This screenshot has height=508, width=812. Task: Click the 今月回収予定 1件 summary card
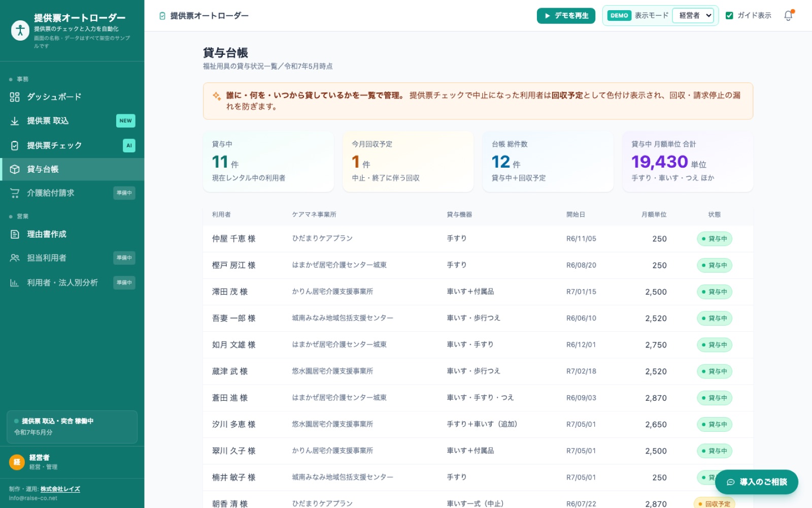coord(408,162)
